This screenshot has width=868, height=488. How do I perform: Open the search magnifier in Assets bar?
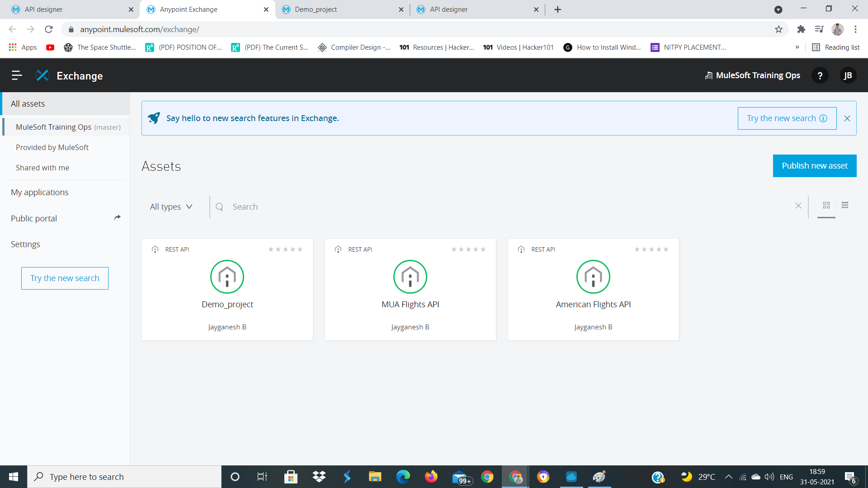(x=220, y=206)
